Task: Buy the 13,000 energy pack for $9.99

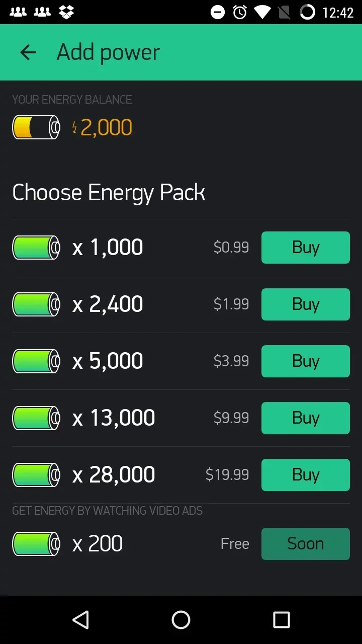Action: point(306,418)
